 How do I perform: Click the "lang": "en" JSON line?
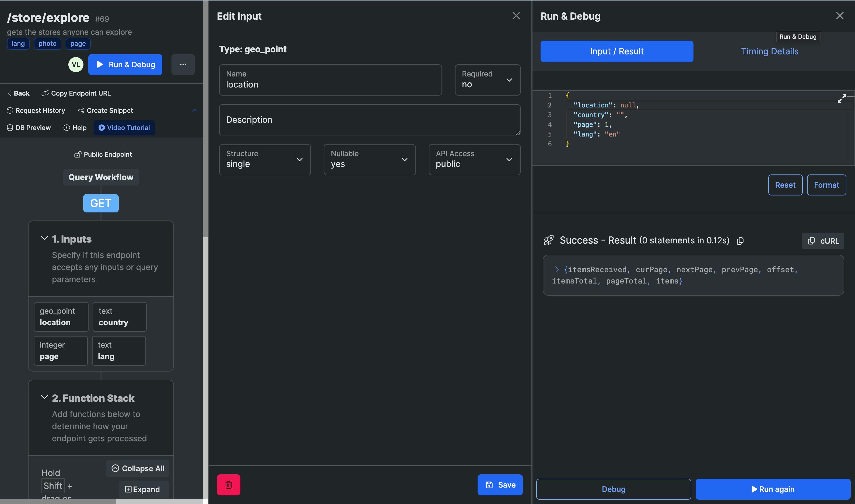click(x=596, y=134)
